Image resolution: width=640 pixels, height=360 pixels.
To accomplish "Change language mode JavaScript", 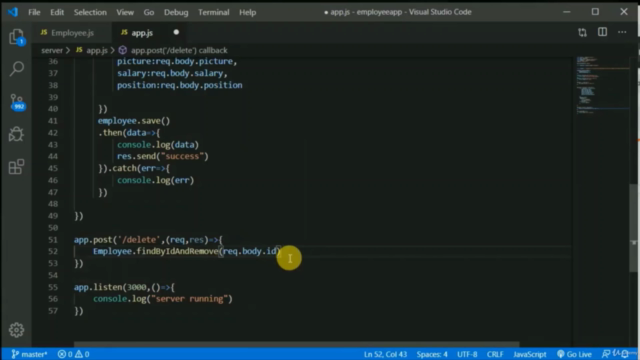I will pos(529,354).
